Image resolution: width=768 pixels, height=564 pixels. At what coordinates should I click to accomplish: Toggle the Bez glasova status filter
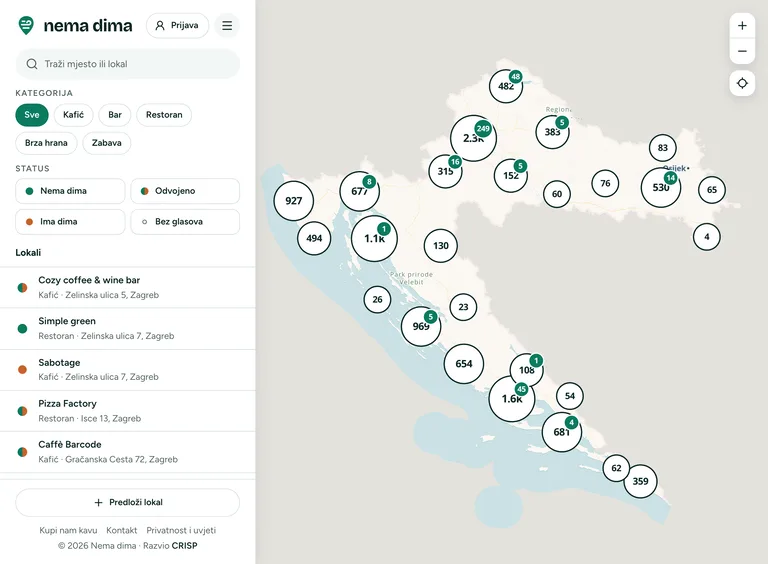tap(185, 222)
